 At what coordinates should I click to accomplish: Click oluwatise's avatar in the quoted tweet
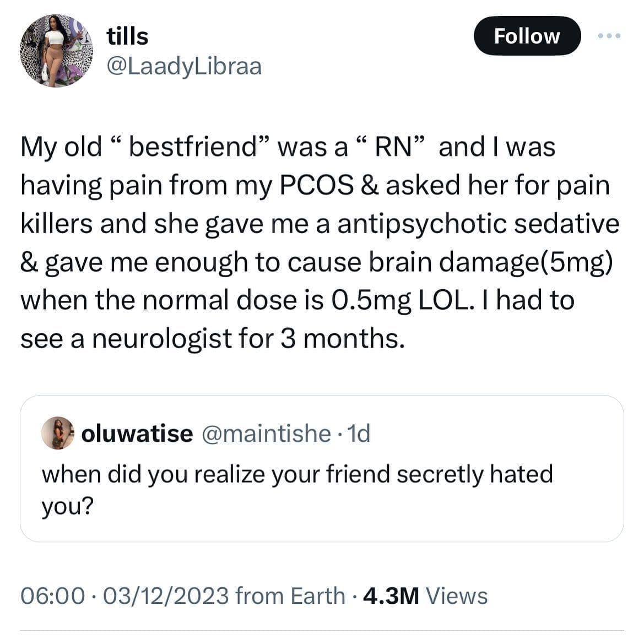[x=57, y=434]
